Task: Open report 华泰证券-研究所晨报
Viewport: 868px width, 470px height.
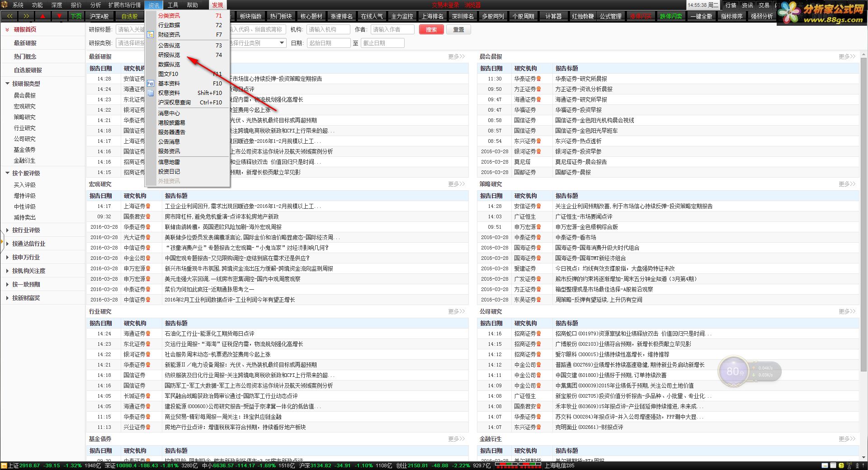Action: pyautogui.click(x=581, y=79)
